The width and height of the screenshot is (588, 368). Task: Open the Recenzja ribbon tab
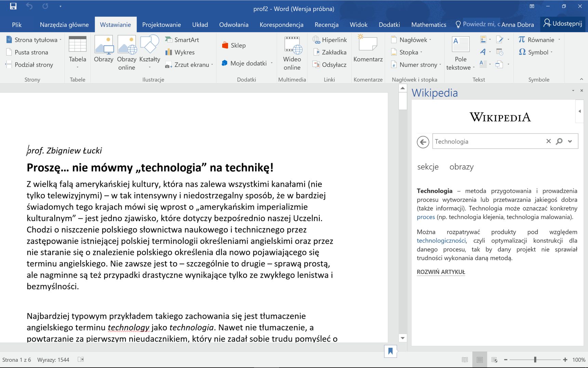[326, 25]
